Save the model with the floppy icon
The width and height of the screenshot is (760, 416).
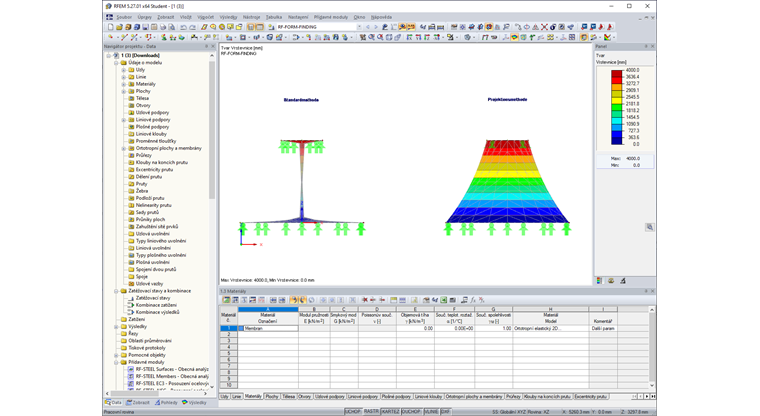[145, 27]
